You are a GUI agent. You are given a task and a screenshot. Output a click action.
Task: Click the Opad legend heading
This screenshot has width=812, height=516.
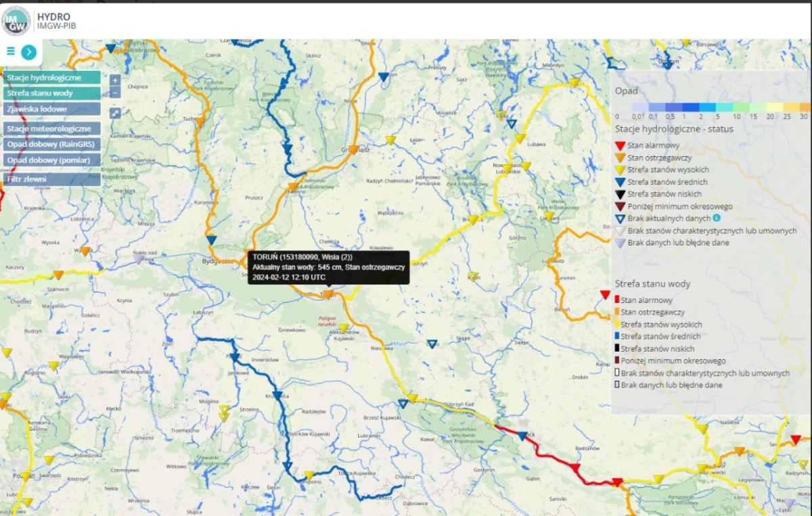point(626,91)
